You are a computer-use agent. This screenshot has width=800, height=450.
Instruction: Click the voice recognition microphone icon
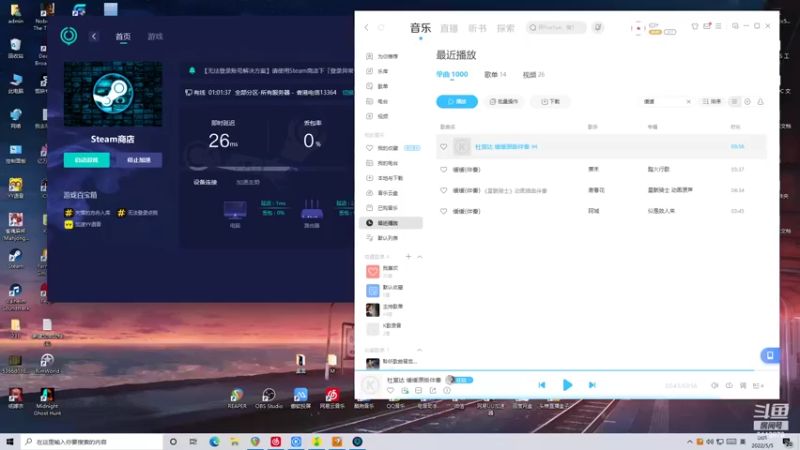[597, 28]
